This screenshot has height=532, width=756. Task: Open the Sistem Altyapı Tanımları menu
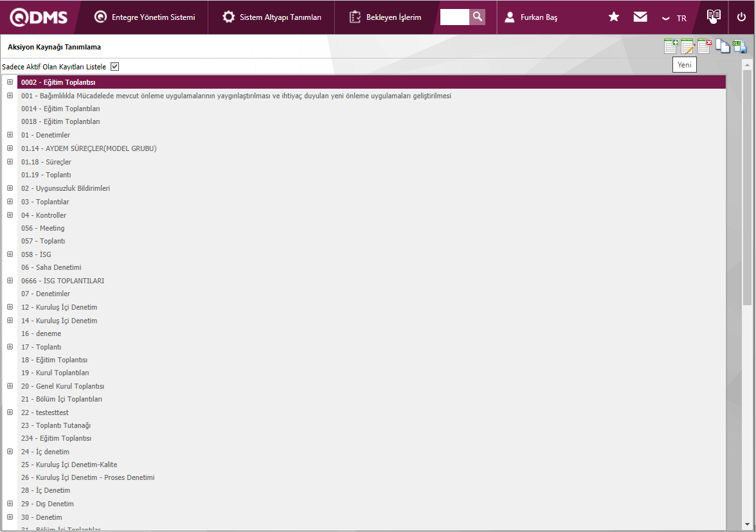tap(272, 17)
